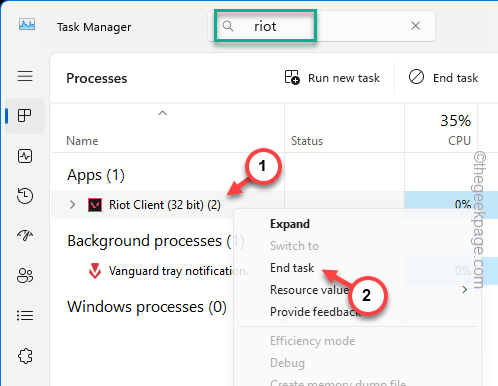Open the Performance sidebar icon

[x=25, y=156]
